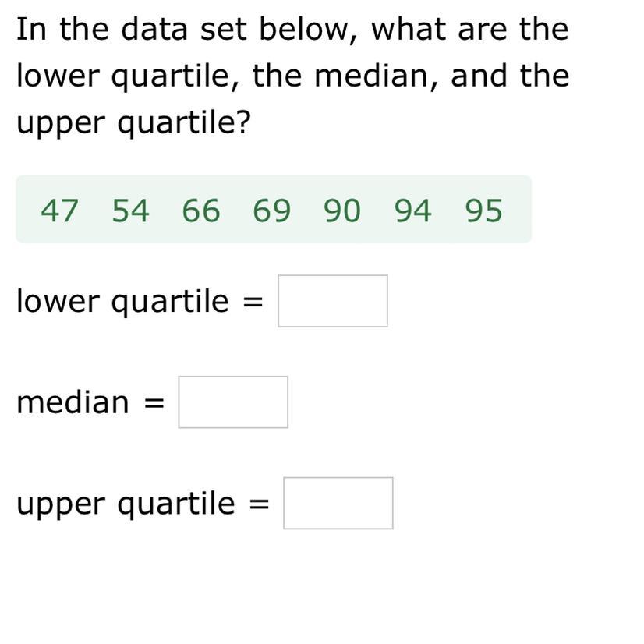Click the lower quartile answer box
Image resolution: width=644 pixels, height=644 pixels.
tap(333, 301)
